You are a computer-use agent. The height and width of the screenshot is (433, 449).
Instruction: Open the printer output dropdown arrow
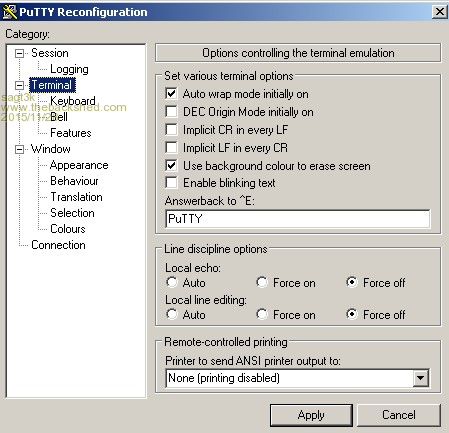[421, 378]
